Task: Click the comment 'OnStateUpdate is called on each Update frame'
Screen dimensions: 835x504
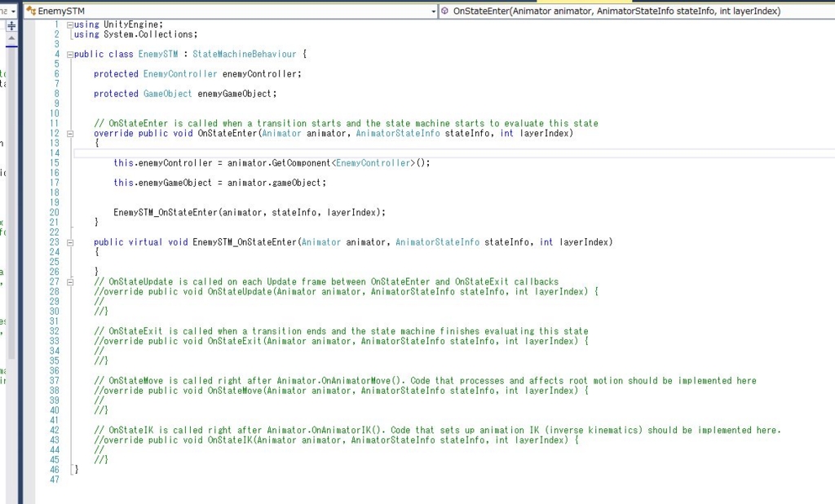Action: [x=217, y=282]
